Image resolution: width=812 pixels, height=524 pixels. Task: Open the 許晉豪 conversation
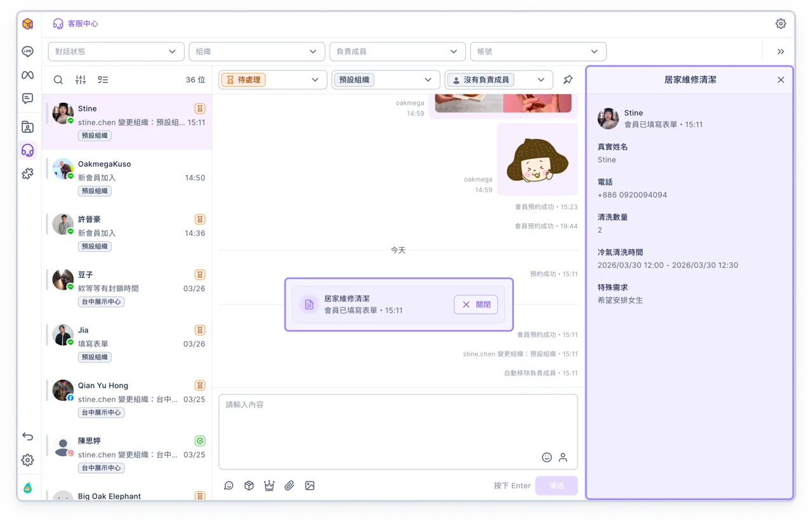pyautogui.click(x=127, y=232)
